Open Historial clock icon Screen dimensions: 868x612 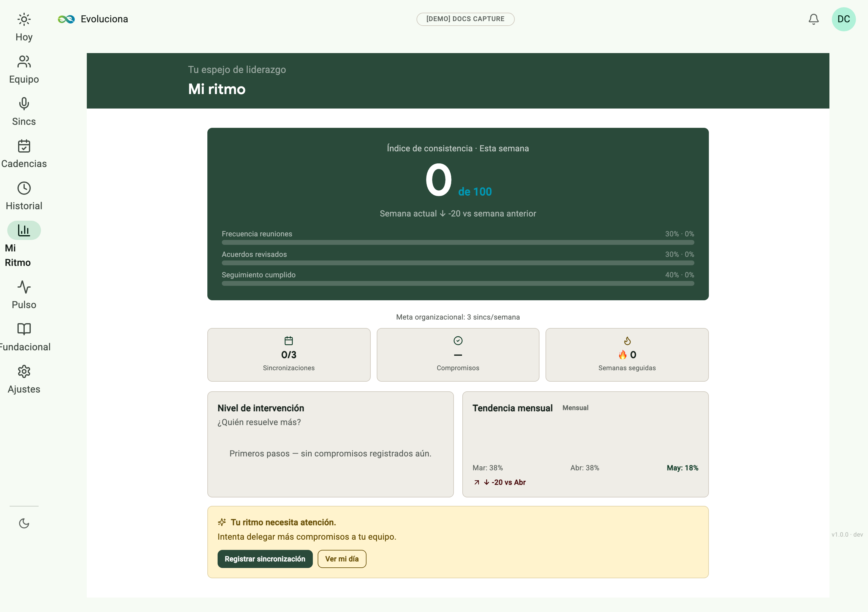tap(24, 188)
